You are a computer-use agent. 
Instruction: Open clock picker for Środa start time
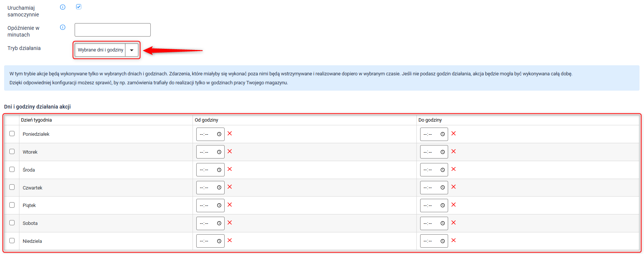click(x=219, y=170)
